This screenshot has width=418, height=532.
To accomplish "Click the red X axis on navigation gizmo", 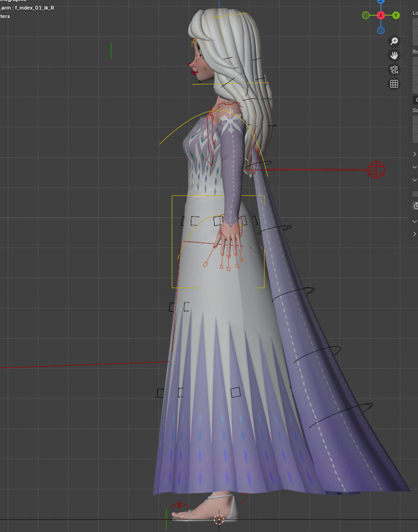I will pyautogui.click(x=381, y=15).
